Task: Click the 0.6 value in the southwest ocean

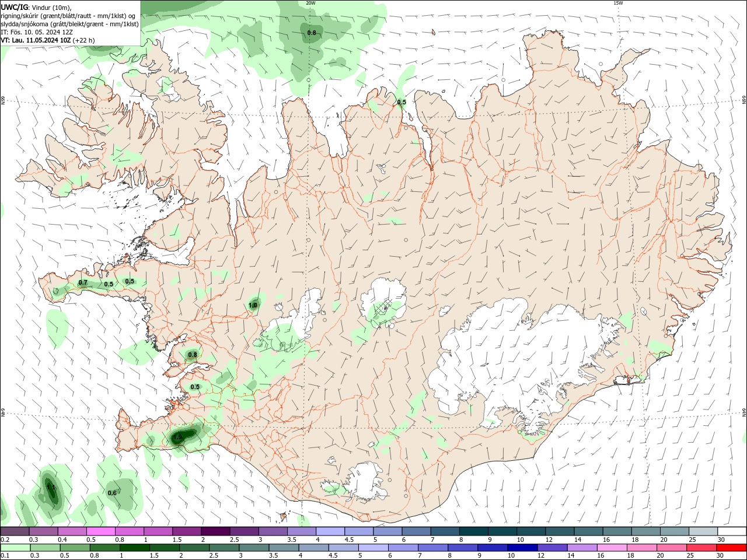Action: (112, 493)
